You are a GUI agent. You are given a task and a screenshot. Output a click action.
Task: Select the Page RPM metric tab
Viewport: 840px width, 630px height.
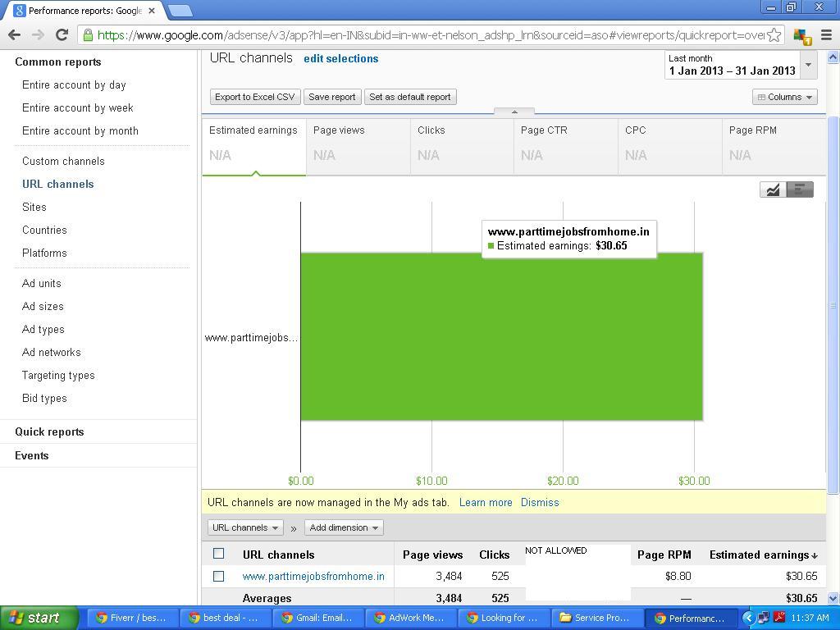(x=774, y=147)
